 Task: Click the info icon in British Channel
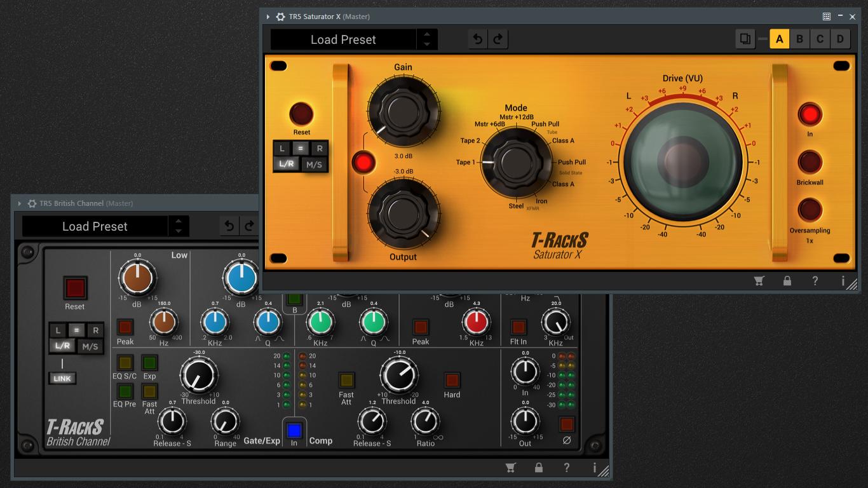coord(595,468)
